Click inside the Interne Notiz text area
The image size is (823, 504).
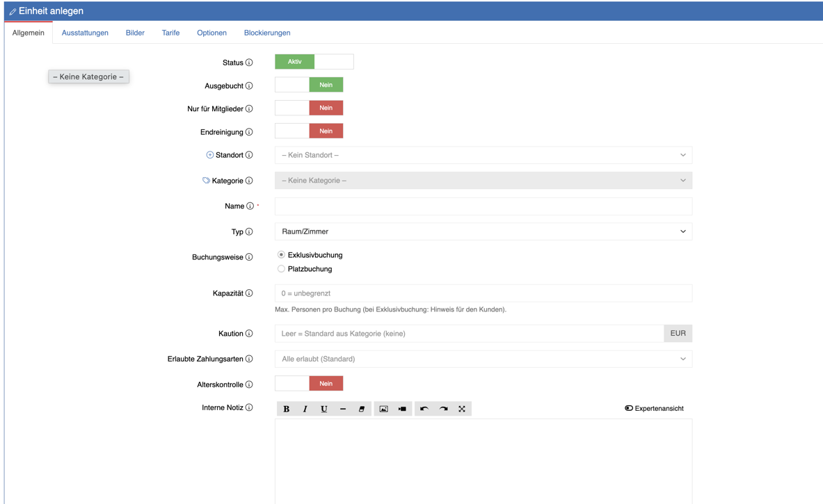coord(484,462)
